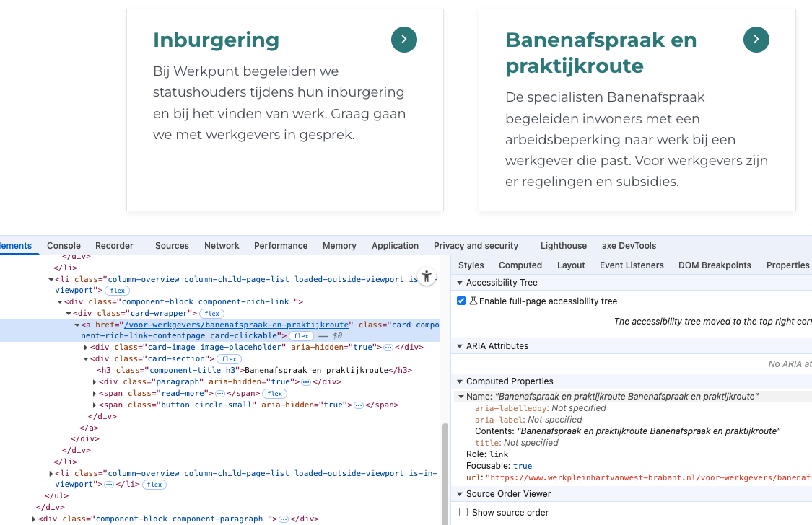The image size is (812, 525).
Task: Click the aria-labelledby: Not specified row
Action: (x=540, y=408)
